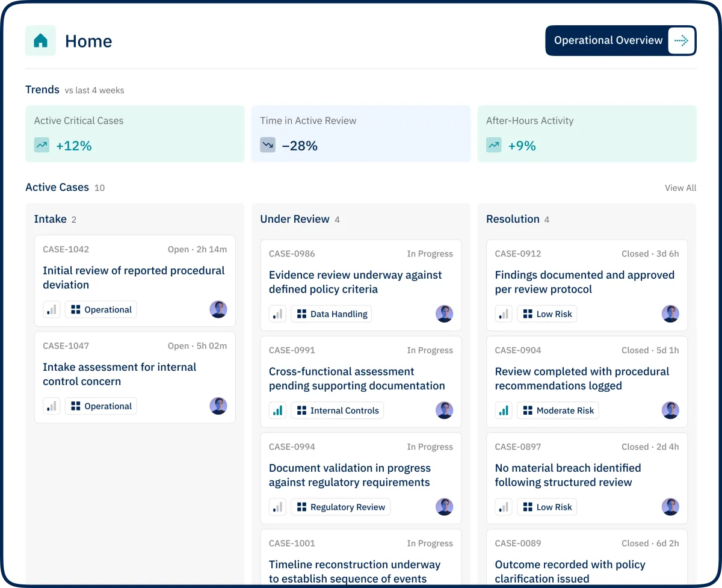Image resolution: width=722 pixels, height=588 pixels.
Task: Select the Moderate Risk tag on CASE-0904
Action: tap(558, 410)
